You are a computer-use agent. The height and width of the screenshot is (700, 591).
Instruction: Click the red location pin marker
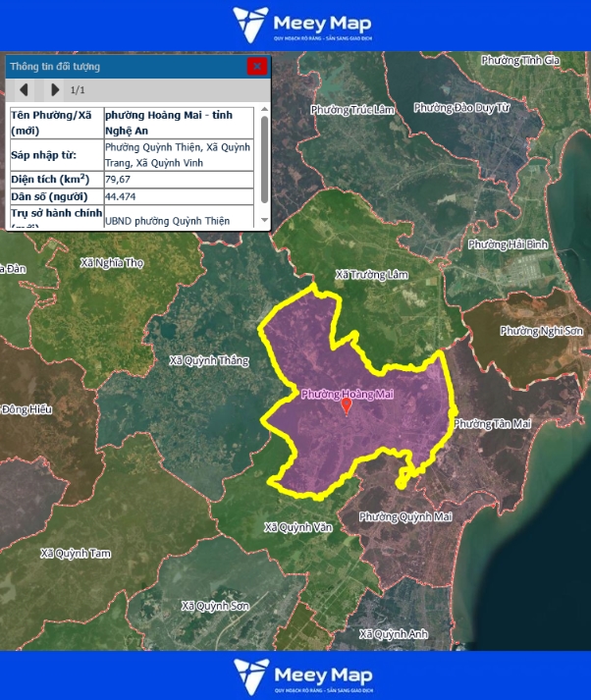click(346, 405)
